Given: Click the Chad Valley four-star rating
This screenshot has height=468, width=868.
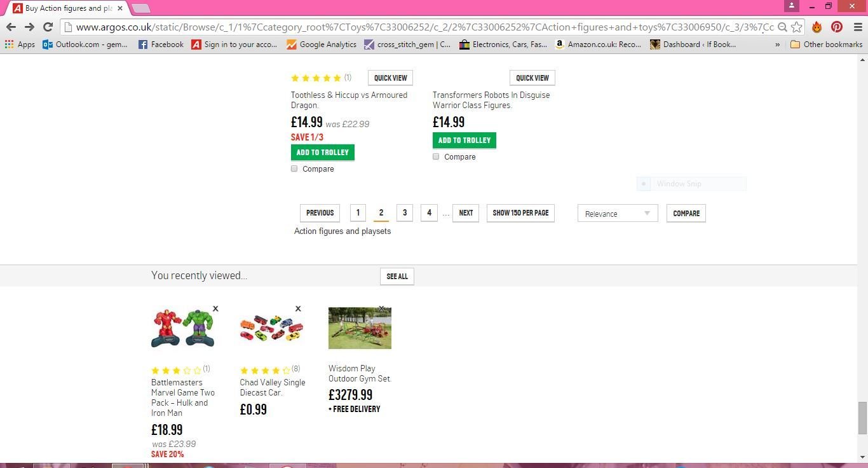Looking at the screenshot, I should click(x=265, y=370).
